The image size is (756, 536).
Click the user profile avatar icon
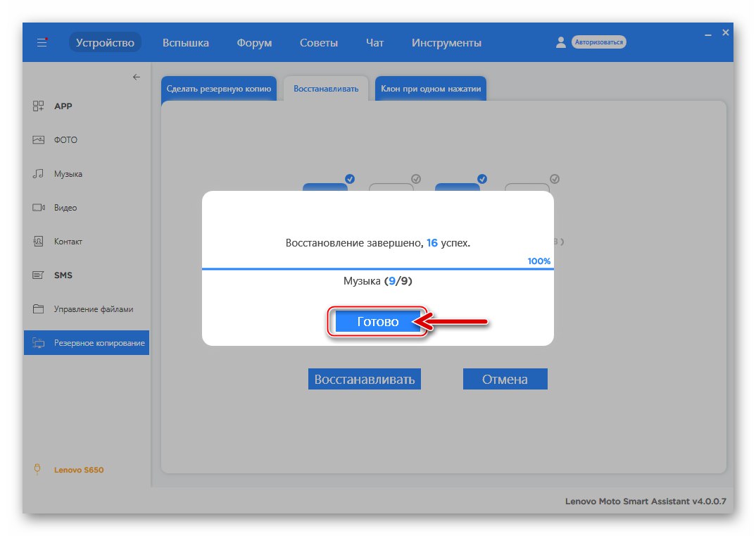tap(561, 42)
